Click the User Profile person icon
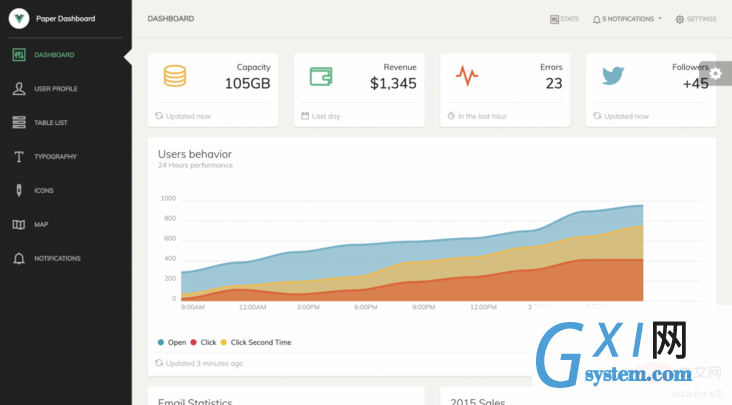 (x=19, y=89)
